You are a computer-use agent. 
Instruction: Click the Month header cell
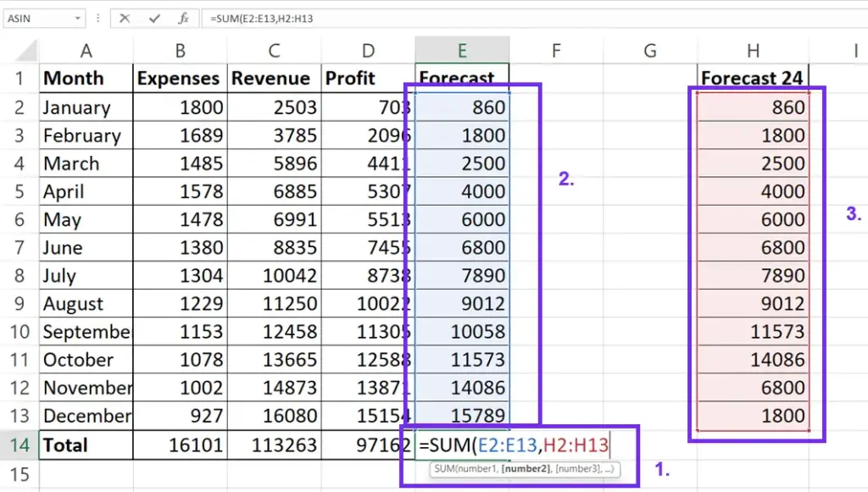[x=86, y=78]
